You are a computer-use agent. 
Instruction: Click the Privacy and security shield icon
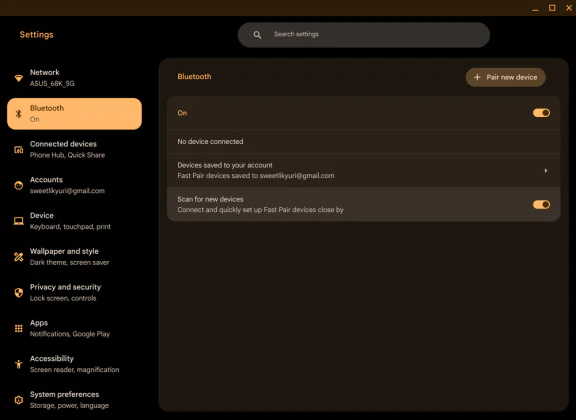[18, 292]
